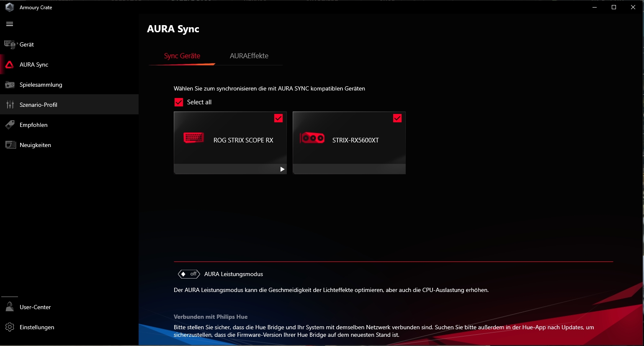Minimize the Armoury Crate window
This screenshot has width=644, height=346.
tap(595, 7)
